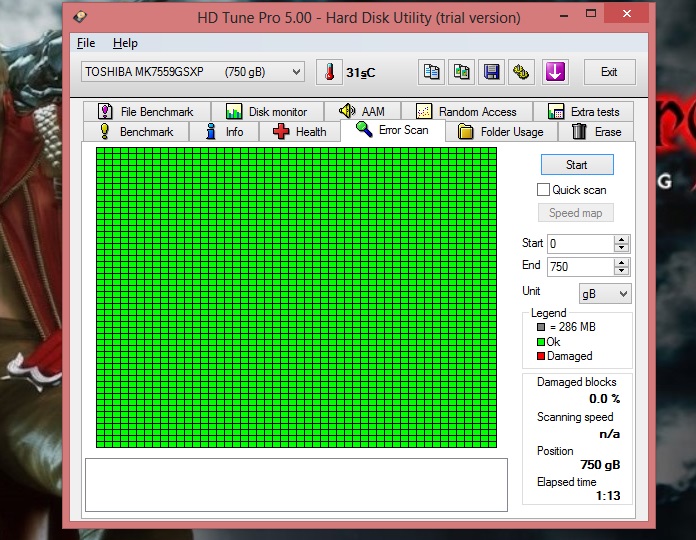This screenshot has width=696, height=540.
Task: Expand the Unit gB dropdown
Action: pyautogui.click(x=605, y=293)
